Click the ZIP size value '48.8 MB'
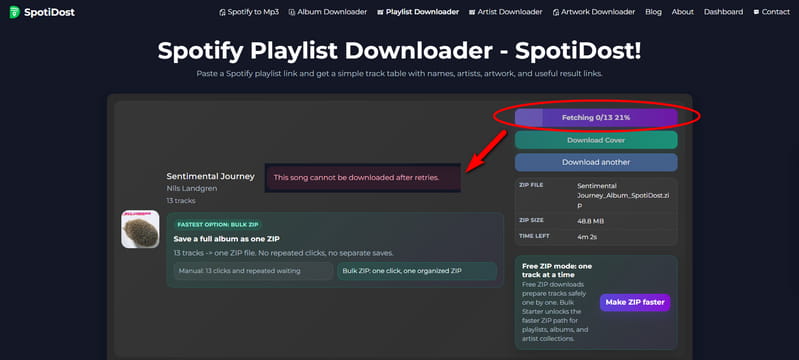This screenshot has width=799, height=360. 591,221
